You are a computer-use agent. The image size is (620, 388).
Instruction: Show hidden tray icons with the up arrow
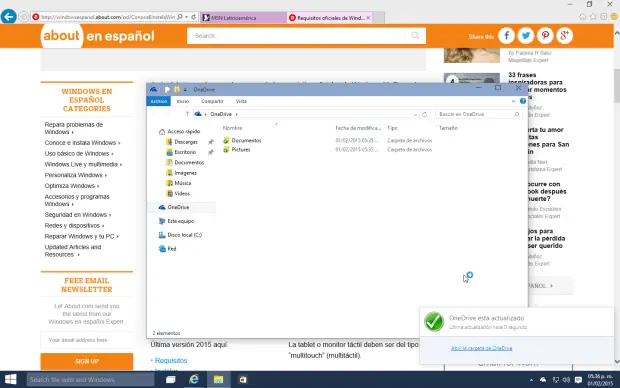[x=531, y=380]
